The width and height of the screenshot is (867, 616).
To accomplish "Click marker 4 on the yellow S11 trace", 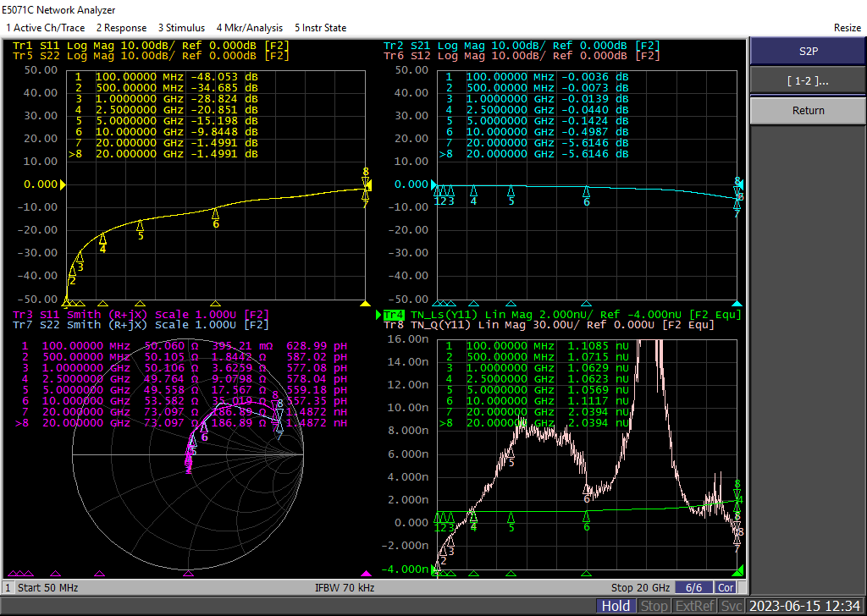I will pyautogui.click(x=102, y=241).
